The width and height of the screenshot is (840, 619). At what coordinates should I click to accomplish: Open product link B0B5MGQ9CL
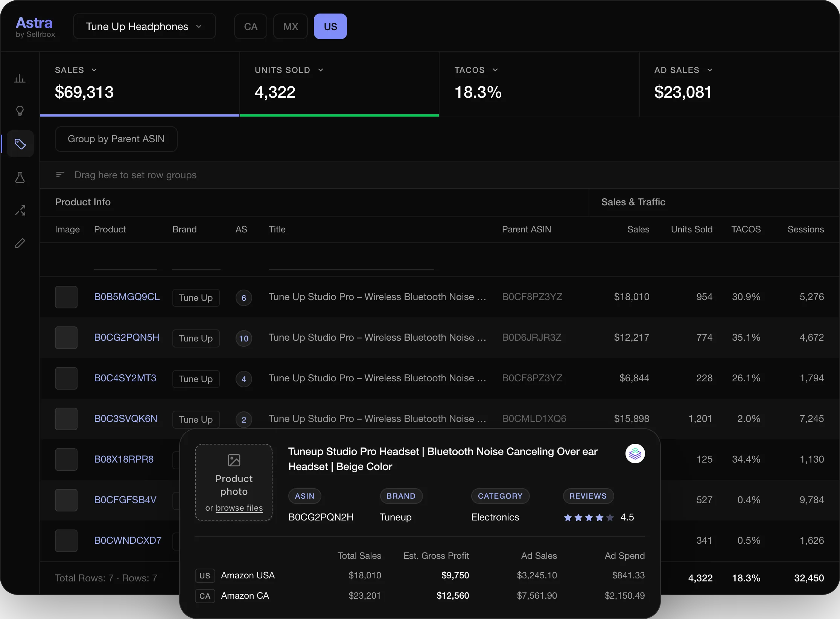(127, 297)
